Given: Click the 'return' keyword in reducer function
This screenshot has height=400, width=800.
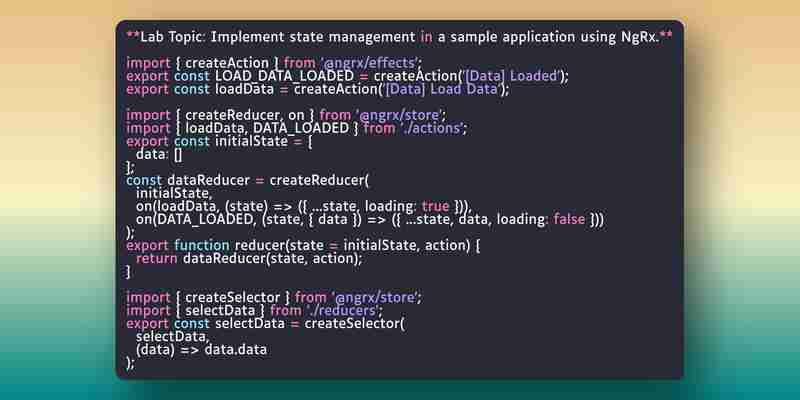Looking at the screenshot, I should click(156, 259).
